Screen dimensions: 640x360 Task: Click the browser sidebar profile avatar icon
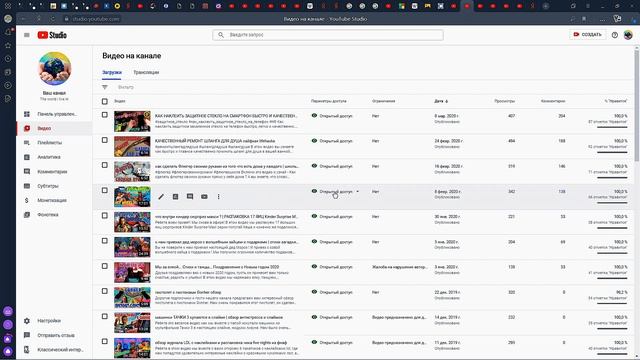coord(8,19)
